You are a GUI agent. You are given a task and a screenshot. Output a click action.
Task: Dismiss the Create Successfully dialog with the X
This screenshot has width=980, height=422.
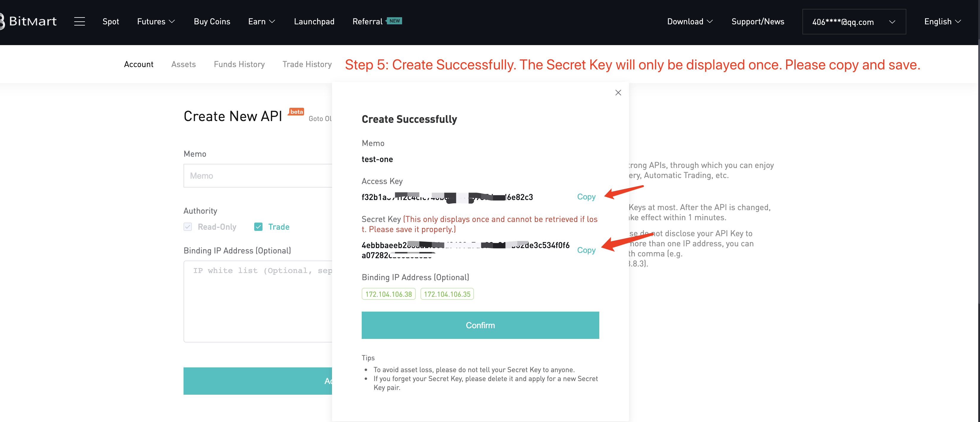pos(618,92)
